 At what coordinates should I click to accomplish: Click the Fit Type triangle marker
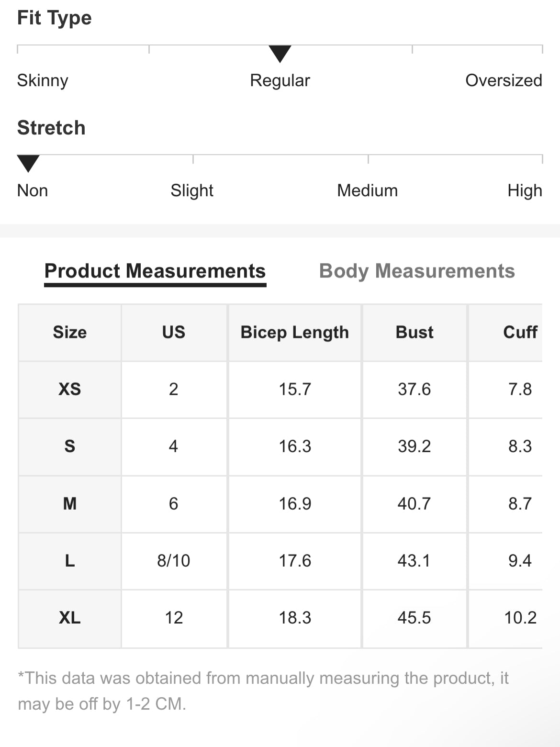tap(280, 54)
